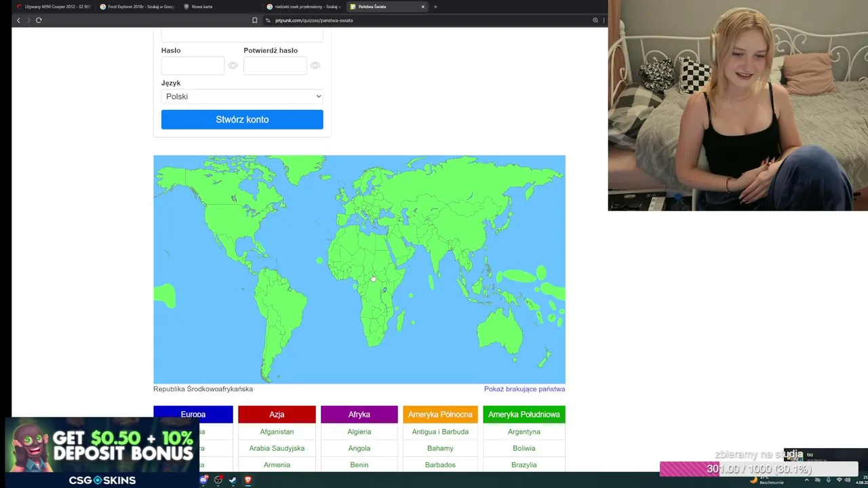Click Armenia in the Azja list
Image resolution: width=868 pixels, height=488 pixels.
(277, 465)
